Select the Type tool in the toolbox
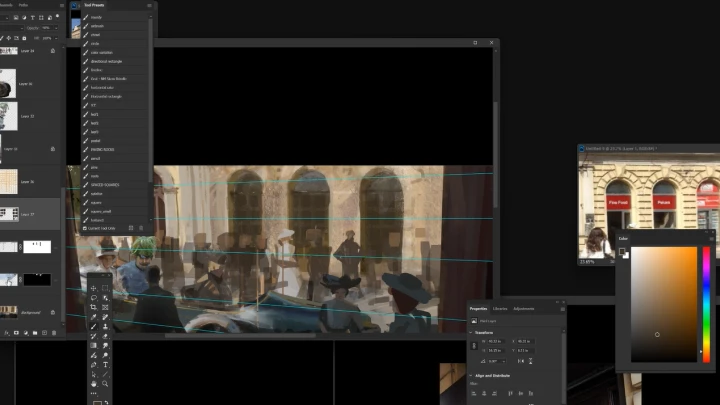The width and height of the screenshot is (720, 405). [x=105, y=365]
